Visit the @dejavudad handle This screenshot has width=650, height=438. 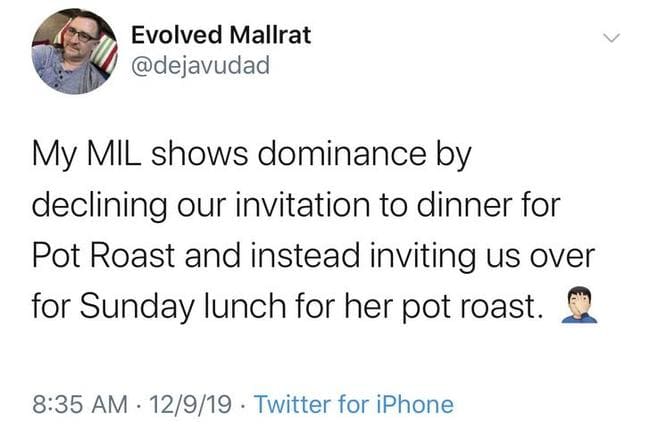tap(200, 66)
